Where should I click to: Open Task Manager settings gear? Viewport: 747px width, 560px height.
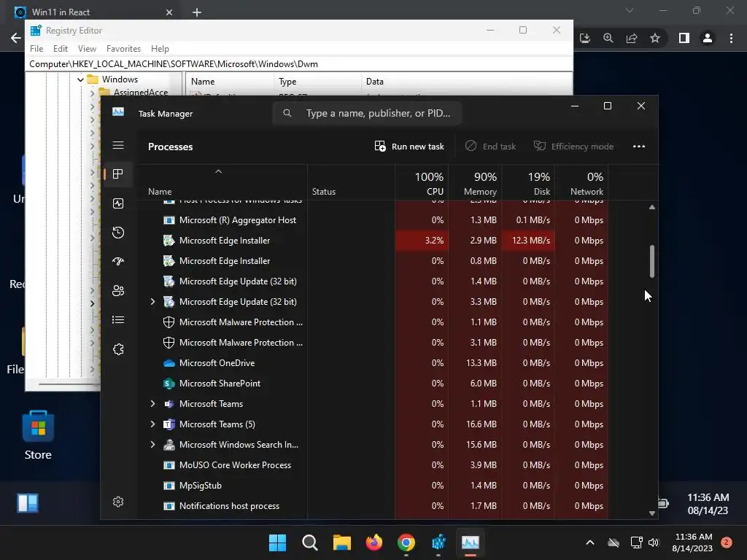pos(118,502)
